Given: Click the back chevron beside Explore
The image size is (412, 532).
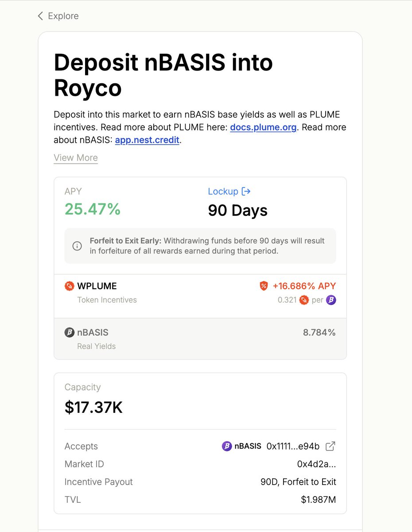Looking at the screenshot, I should [x=40, y=16].
